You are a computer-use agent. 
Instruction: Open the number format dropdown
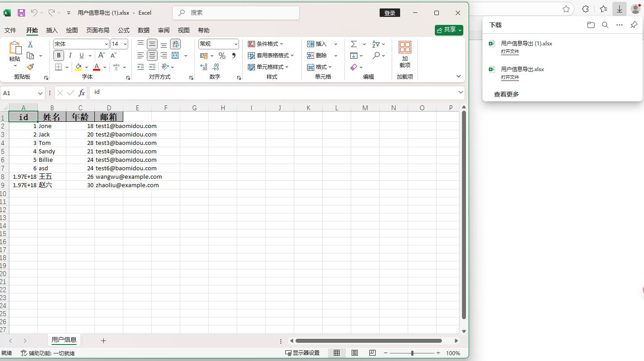click(x=235, y=44)
